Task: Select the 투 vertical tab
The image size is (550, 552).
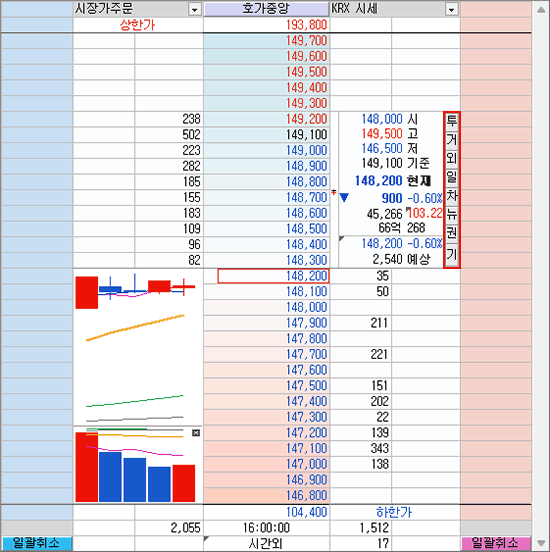Action: [x=452, y=121]
